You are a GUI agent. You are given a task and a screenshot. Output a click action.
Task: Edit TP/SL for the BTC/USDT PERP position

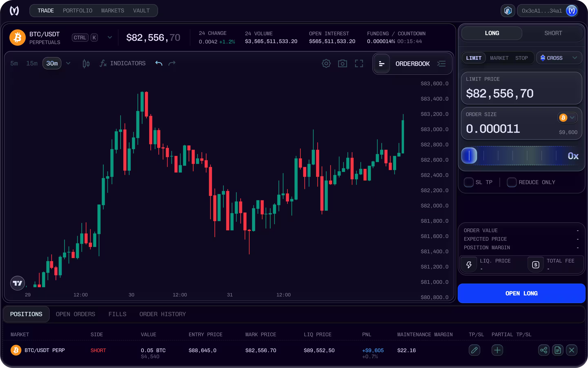click(474, 350)
